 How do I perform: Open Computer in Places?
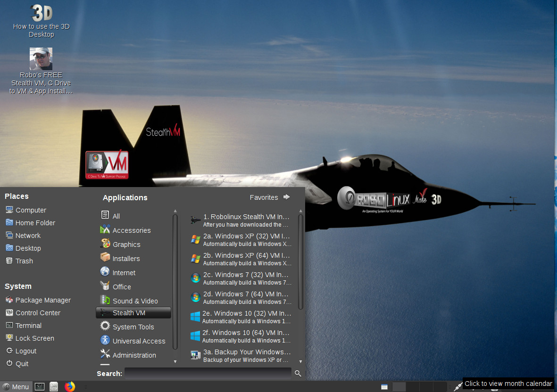pos(25,210)
